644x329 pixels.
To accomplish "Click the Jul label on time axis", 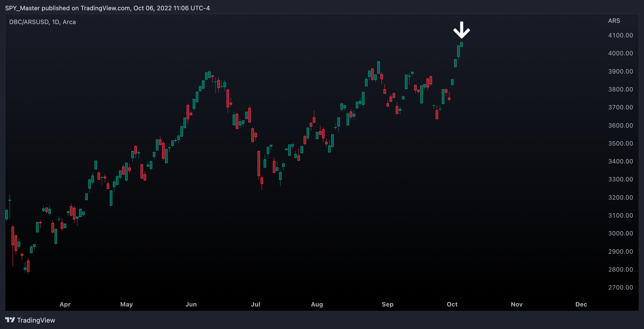I will coord(255,304).
